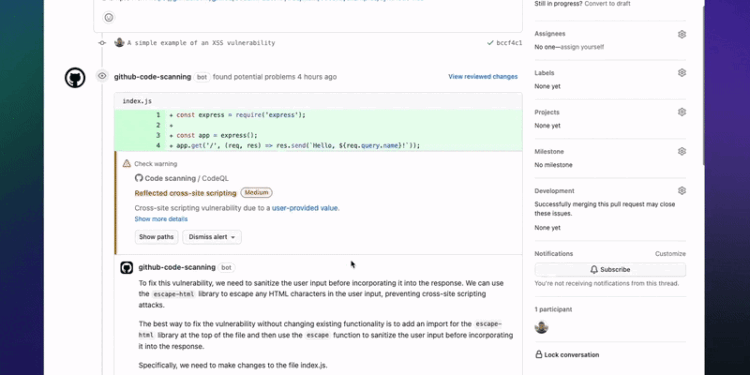This screenshot has height=375, width=750.
Task: Click the Show paths button
Action: tap(156, 237)
